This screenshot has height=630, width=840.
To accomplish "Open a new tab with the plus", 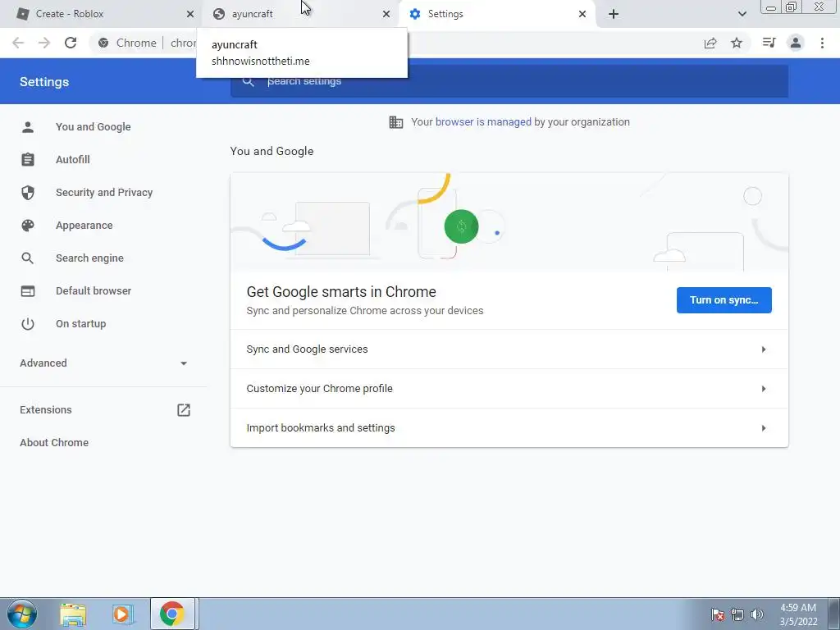I will coord(614,14).
